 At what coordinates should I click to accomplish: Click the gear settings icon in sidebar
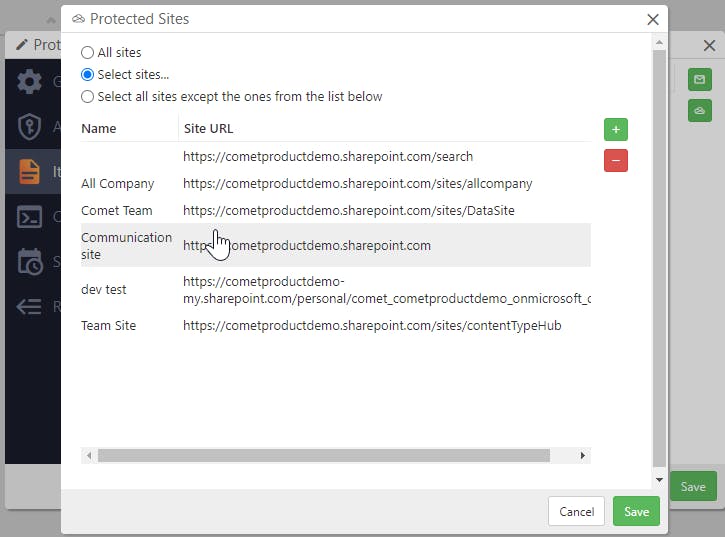(31, 82)
